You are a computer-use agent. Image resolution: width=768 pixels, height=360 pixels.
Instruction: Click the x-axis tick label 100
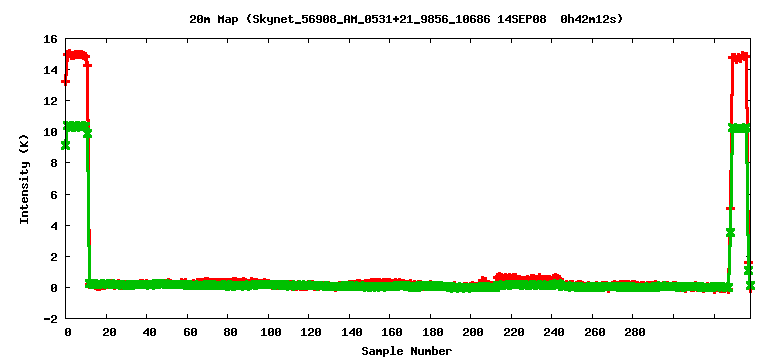coord(268,333)
